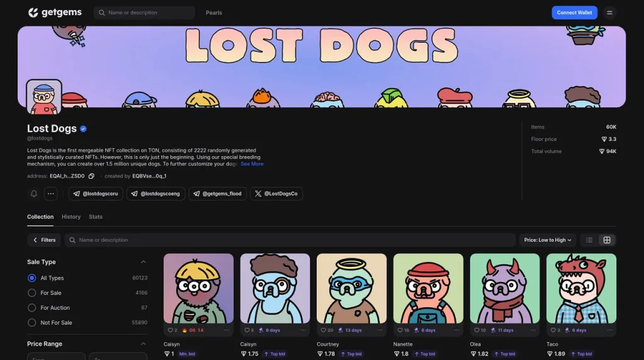Expand description with See More
The height and width of the screenshot is (360, 644).
[x=252, y=164]
